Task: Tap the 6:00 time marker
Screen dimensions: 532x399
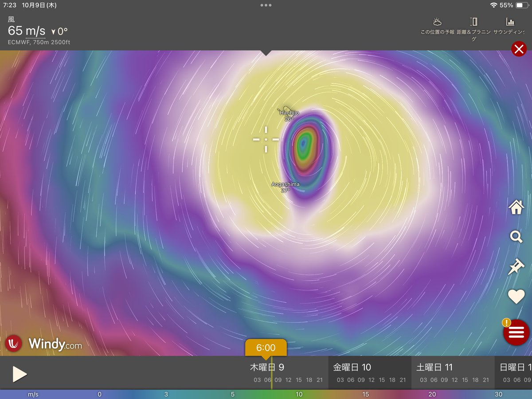Action: (266, 348)
